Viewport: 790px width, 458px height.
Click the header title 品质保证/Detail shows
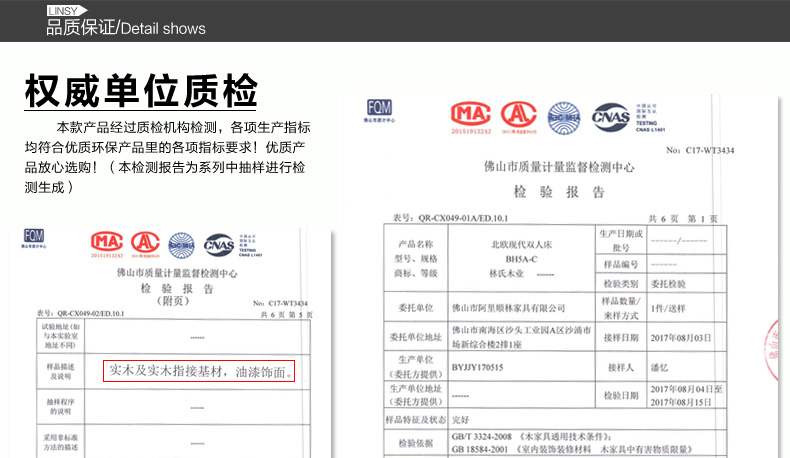coord(126,28)
